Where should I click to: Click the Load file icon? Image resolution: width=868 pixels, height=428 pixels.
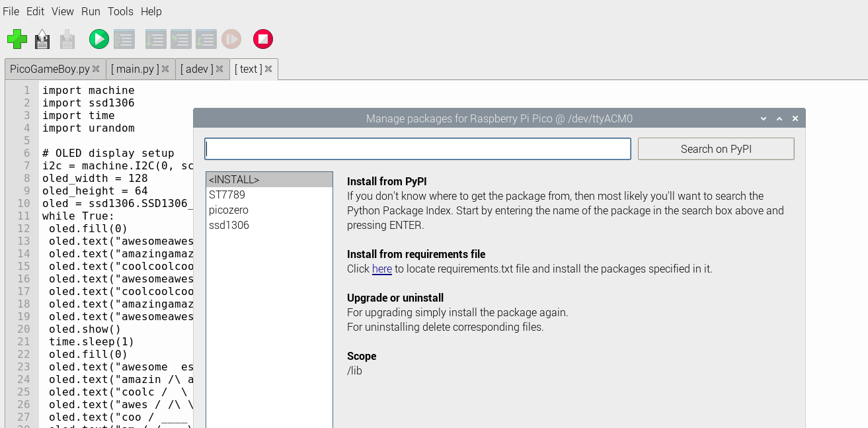click(42, 39)
